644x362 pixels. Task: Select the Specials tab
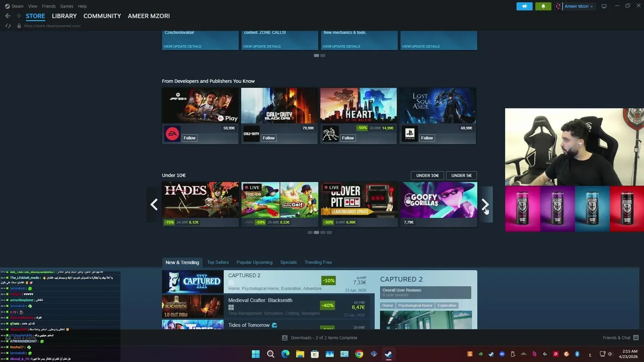point(288,262)
